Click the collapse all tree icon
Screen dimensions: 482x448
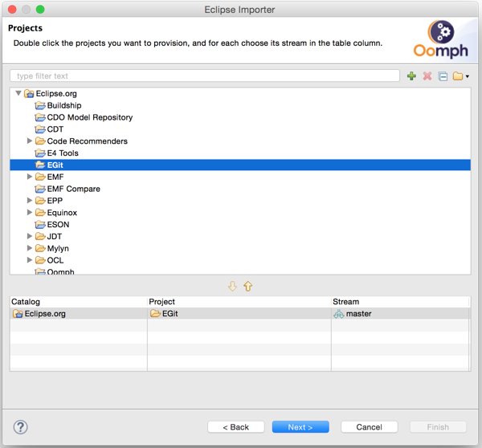[x=442, y=76]
